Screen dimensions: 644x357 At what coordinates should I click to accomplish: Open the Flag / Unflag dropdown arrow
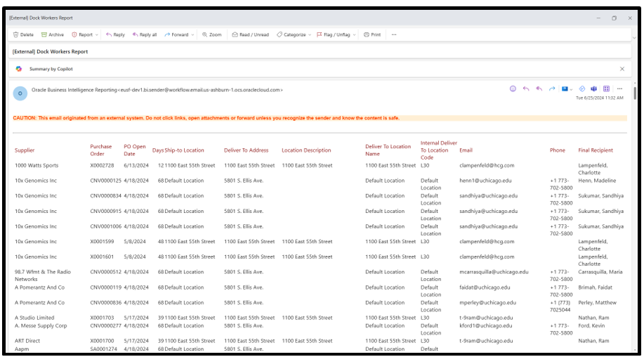point(355,35)
